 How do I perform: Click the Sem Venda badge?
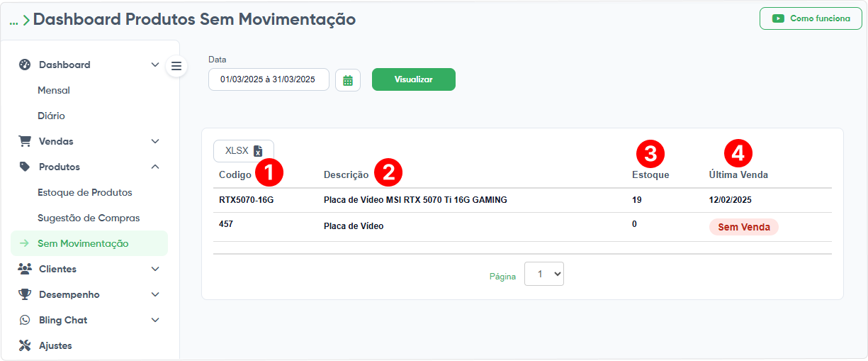(744, 227)
